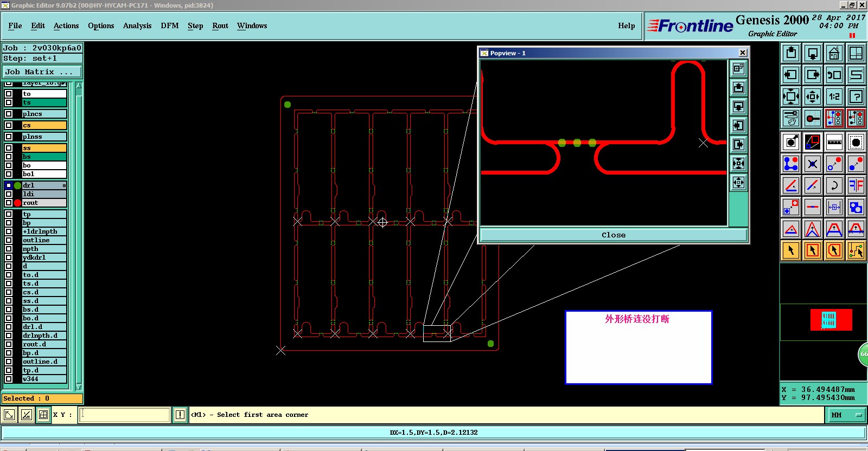Click the dimension width tool icon
This screenshot has height=451, width=868.
(x=834, y=207)
